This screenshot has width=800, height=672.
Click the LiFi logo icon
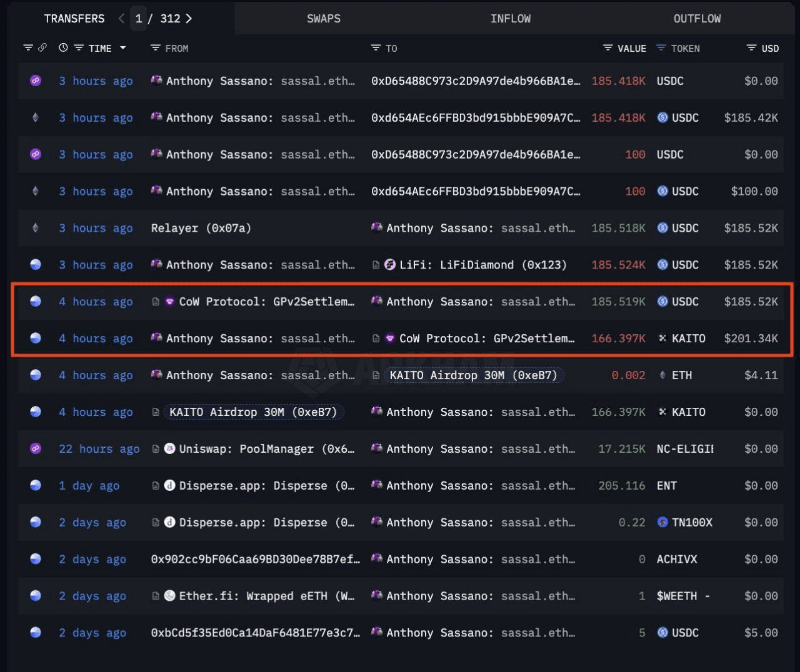[x=390, y=265]
